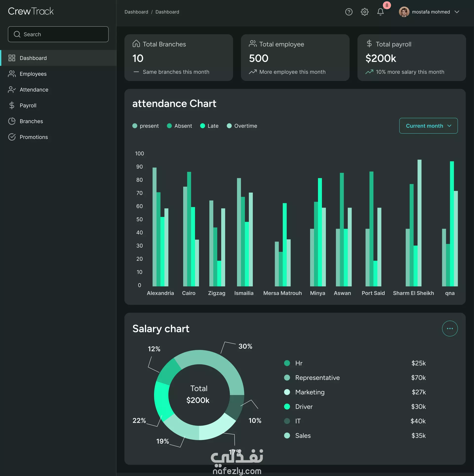Select the Driver salary legend dot
The image size is (474, 476).
[287, 406]
